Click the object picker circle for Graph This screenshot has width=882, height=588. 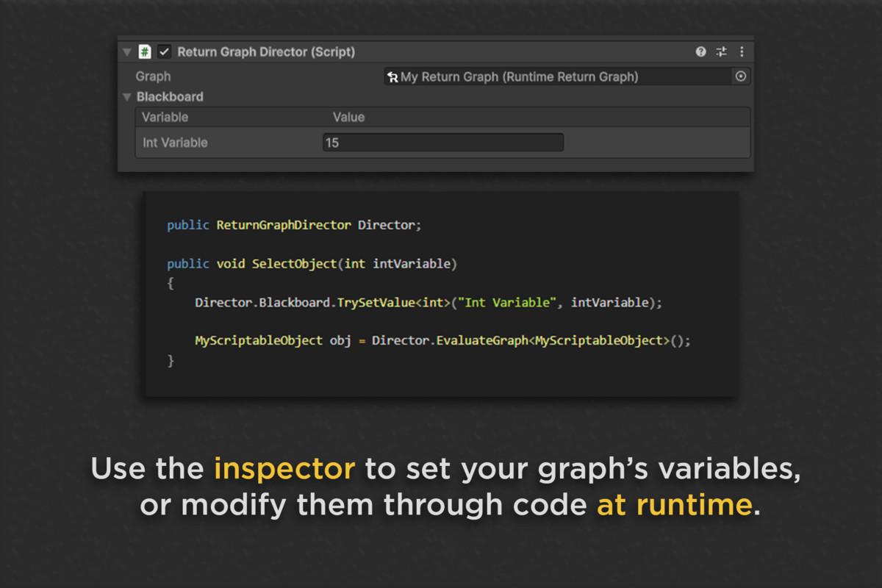point(740,76)
